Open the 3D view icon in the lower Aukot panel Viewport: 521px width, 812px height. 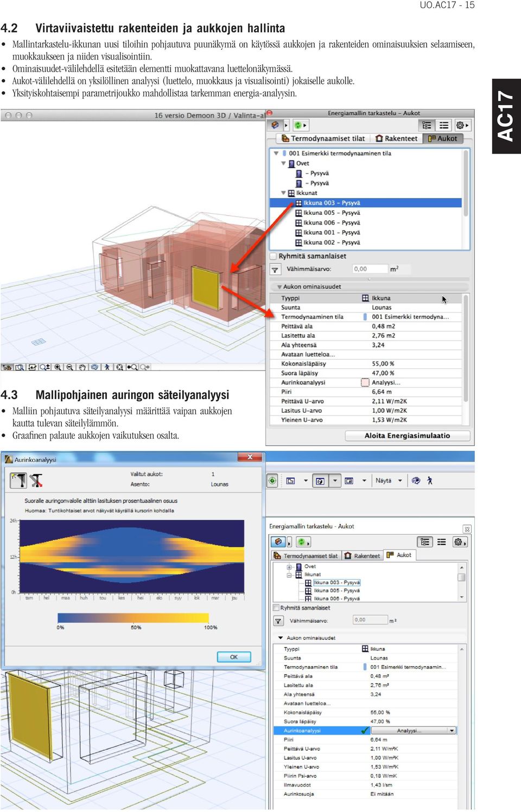(278, 542)
